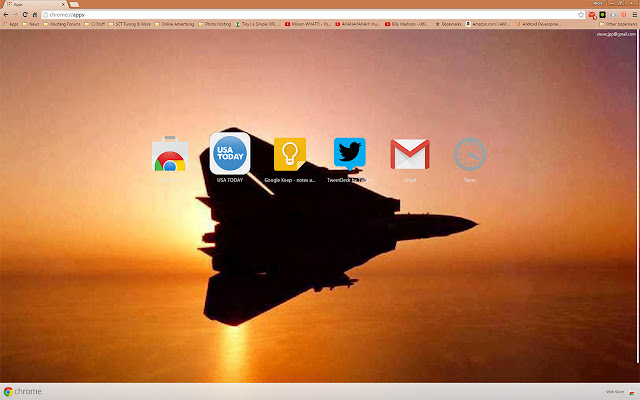Open the Chrome hamburger menu
The image size is (640, 400).
[634, 15]
